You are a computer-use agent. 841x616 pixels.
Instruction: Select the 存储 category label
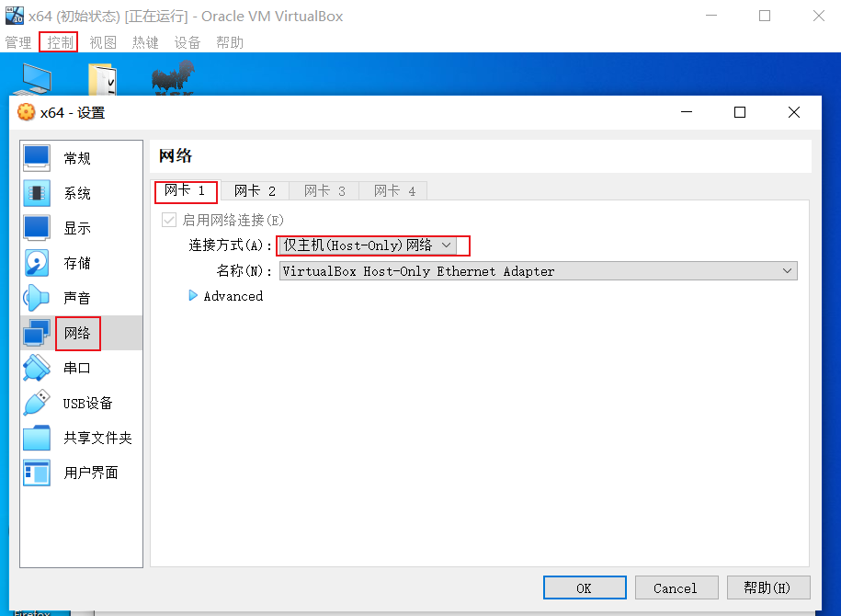77,263
